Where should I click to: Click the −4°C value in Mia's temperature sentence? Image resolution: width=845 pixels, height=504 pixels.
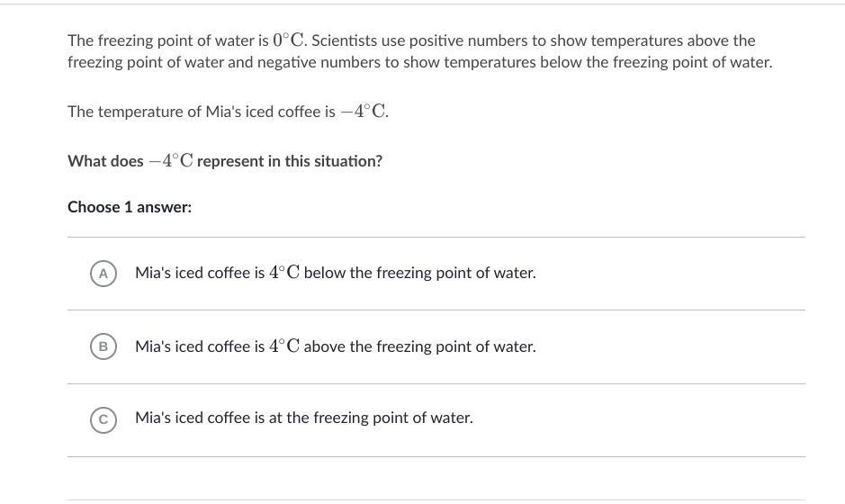pos(364,112)
